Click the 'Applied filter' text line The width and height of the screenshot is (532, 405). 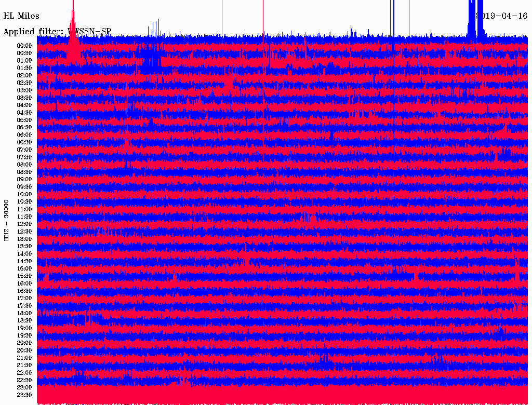[57, 32]
